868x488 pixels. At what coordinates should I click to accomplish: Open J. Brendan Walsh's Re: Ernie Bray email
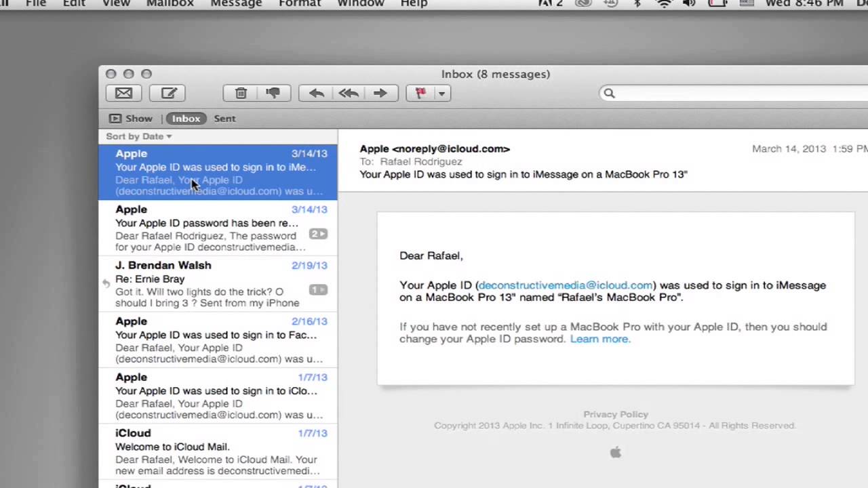(218, 283)
